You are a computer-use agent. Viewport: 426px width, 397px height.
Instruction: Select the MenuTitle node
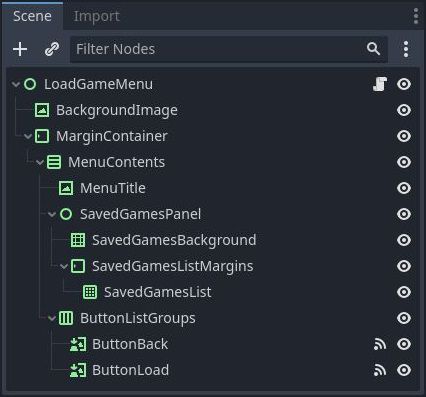point(113,188)
